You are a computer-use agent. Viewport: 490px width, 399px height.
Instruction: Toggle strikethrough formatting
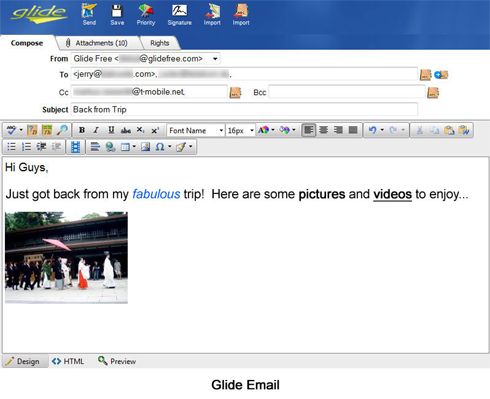[126, 131]
